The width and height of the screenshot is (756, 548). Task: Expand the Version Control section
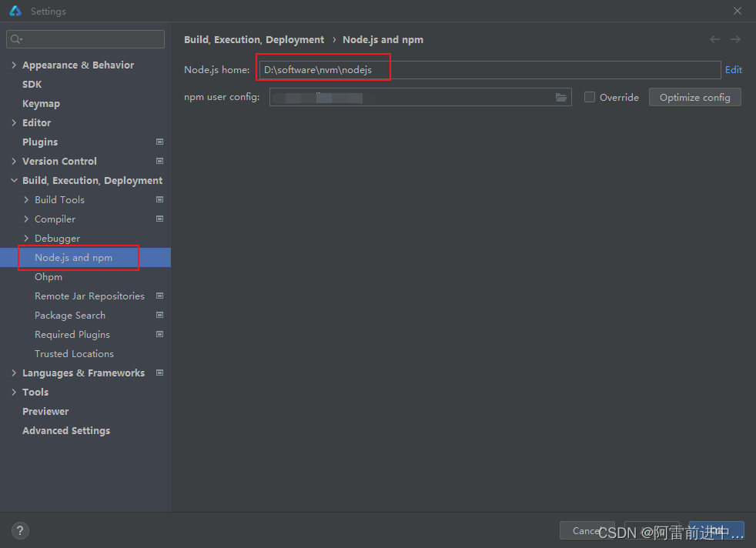pos(14,161)
